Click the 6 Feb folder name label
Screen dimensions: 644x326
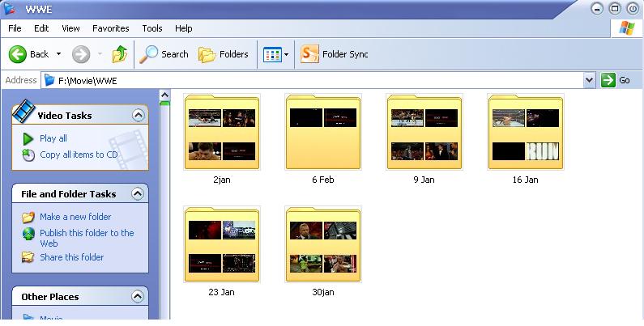click(x=323, y=180)
